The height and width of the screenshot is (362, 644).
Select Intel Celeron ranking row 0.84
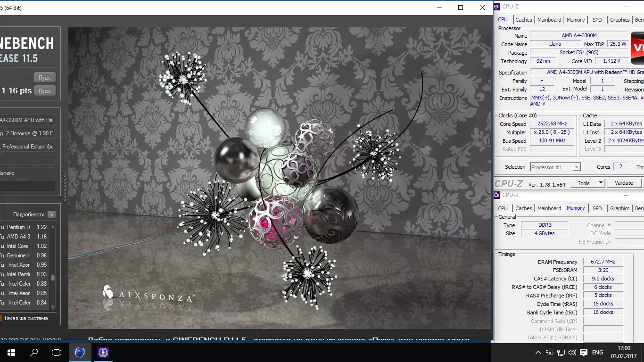pos(25,303)
